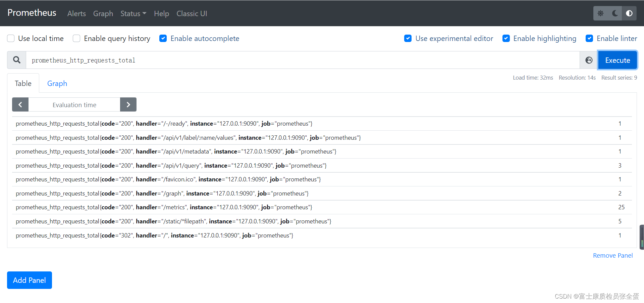The width and height of the screenshot is (644, 303).
Task: Go to previous evaluation time
Action: coord(20,104)
